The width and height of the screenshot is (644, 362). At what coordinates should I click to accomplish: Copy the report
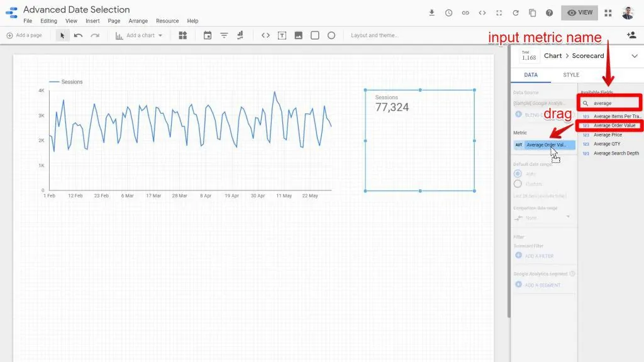click(x=531, y=13)
